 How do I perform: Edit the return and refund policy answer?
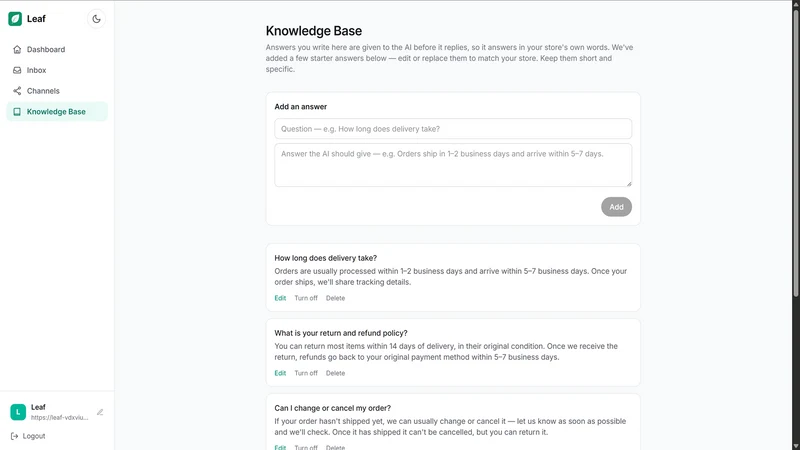pos(280,373)
